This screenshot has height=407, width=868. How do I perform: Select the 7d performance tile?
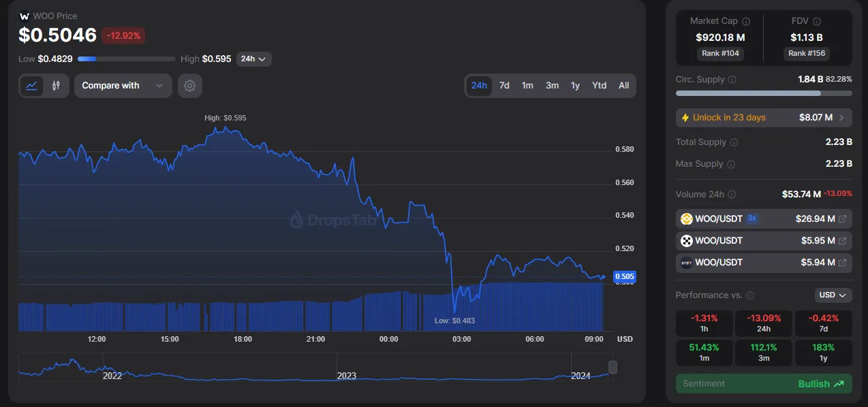[x=823, y=323]
